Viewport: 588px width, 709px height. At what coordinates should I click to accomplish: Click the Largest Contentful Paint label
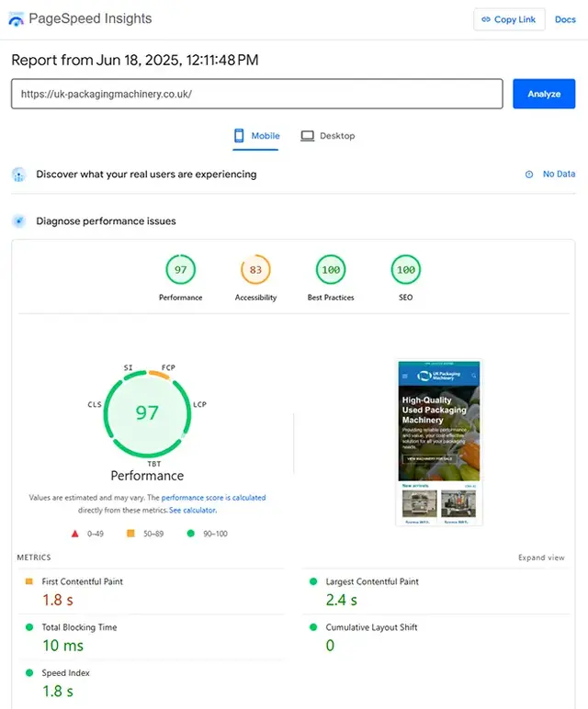(x=372, y=581)
